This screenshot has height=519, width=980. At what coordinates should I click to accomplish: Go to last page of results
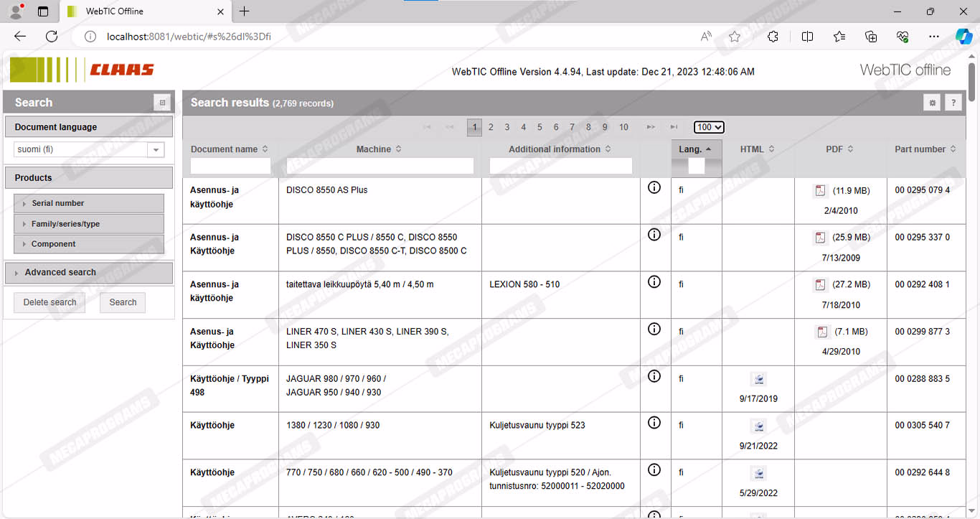[x=674, y=127]
